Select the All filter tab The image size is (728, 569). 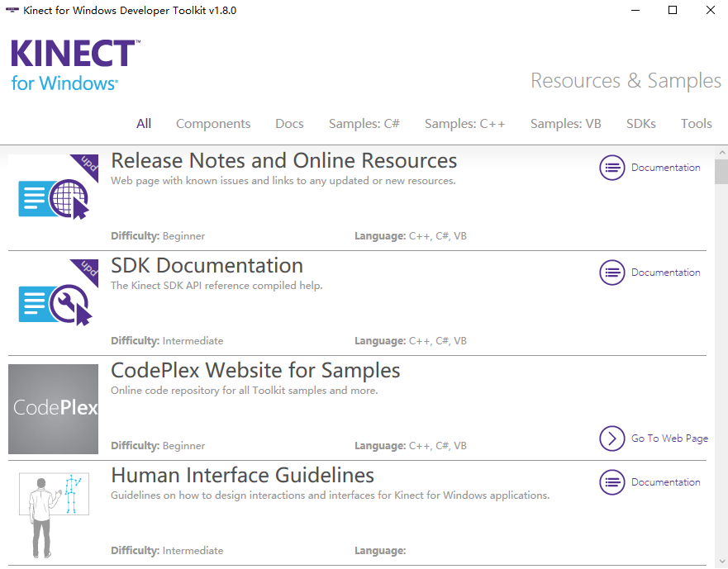pos(144,124)
